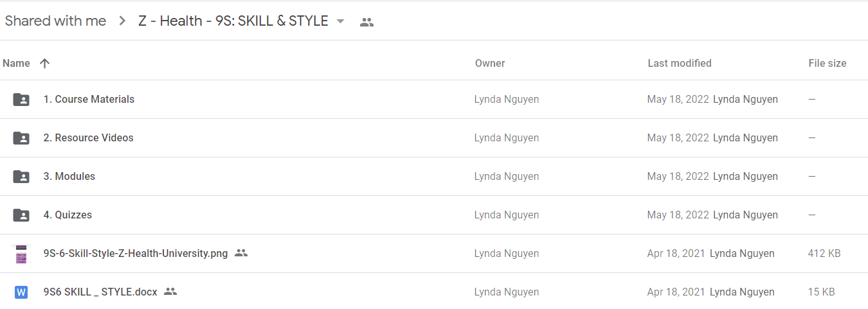Open the 3. Modules folder name
This screenshot has width=868, height=309.
[69, 176]
